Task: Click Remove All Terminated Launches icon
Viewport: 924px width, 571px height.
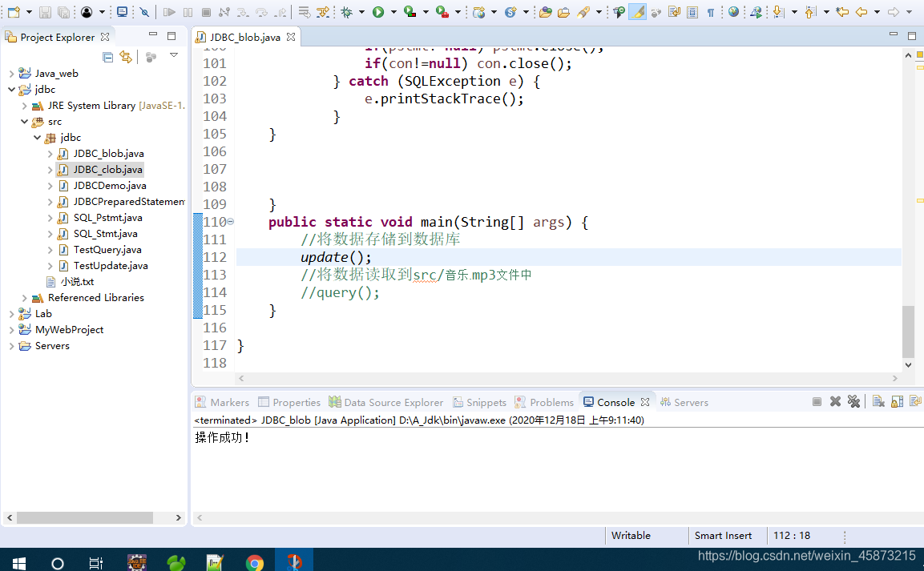Action: coord(853,401)
